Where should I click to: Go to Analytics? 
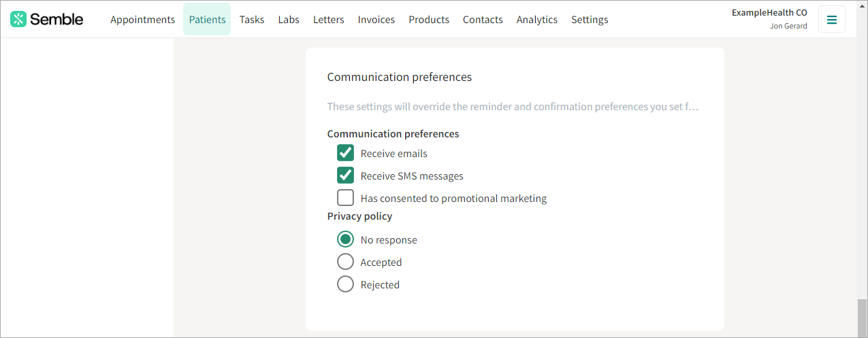[537, 19]
